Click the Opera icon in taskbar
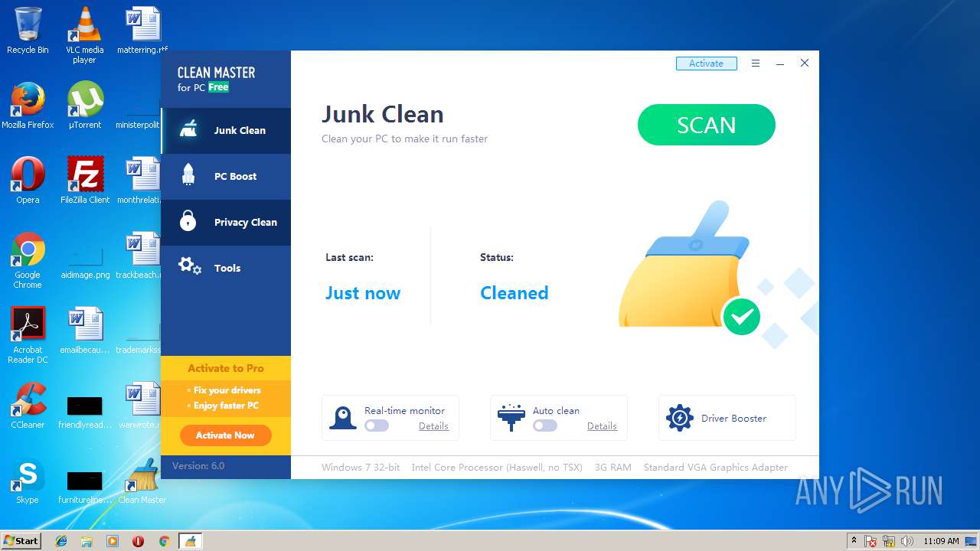The image size is (980, 551). click(x=138, y=541)
